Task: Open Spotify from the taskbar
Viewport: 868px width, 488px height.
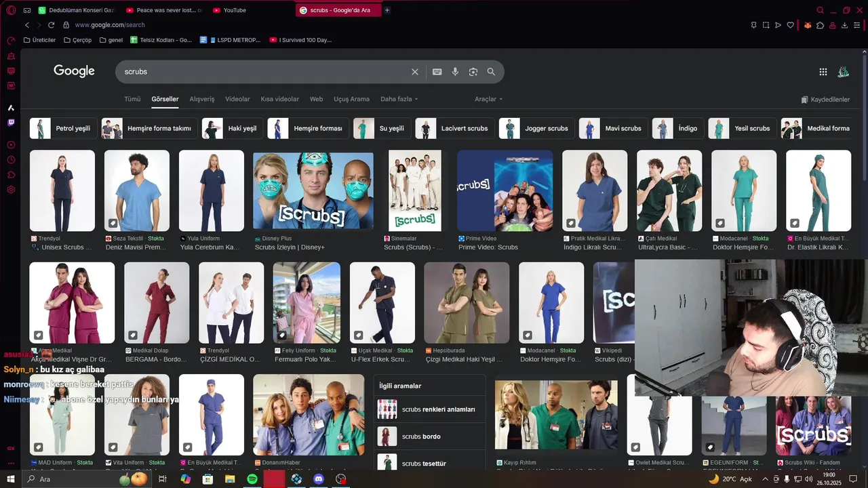Action: [x=252, y=479]
